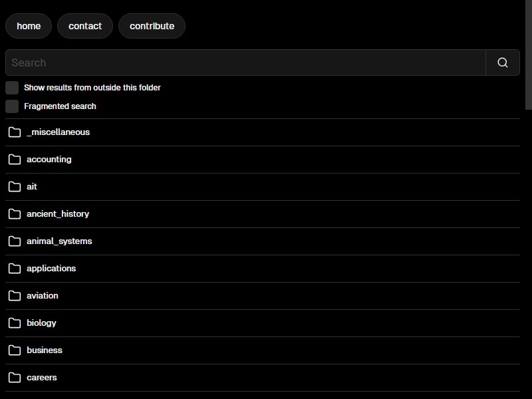Toggle the Fragmented search checkbox

(x=12, y=106)
